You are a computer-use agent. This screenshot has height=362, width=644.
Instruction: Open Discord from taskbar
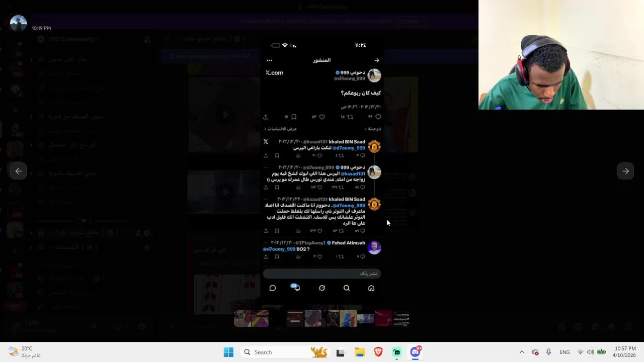[416, 352]
